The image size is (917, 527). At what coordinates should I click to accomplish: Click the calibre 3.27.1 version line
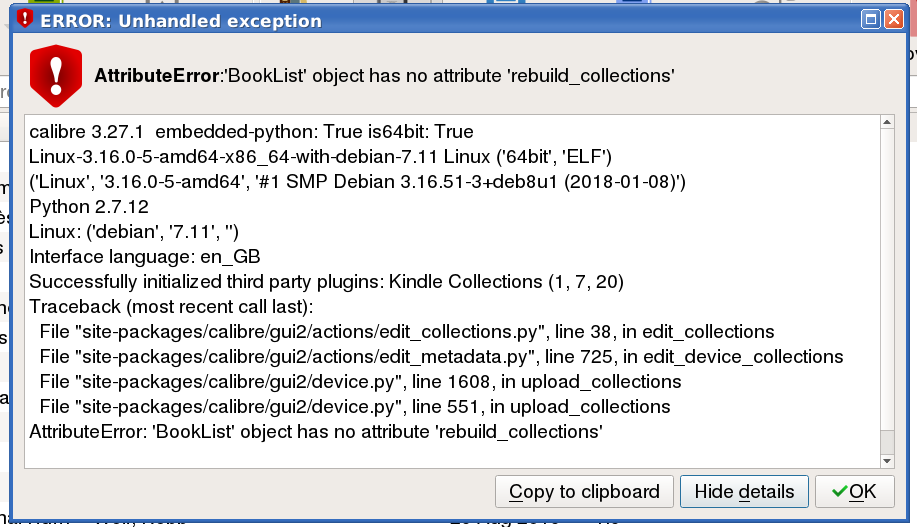(x=251, y=132)
